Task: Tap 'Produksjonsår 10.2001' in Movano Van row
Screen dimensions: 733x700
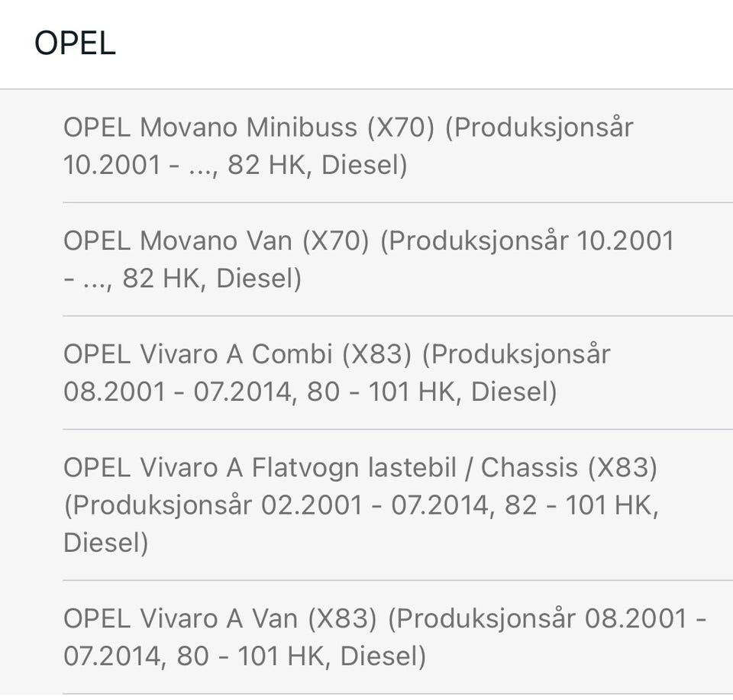Action: pos(527,241)
